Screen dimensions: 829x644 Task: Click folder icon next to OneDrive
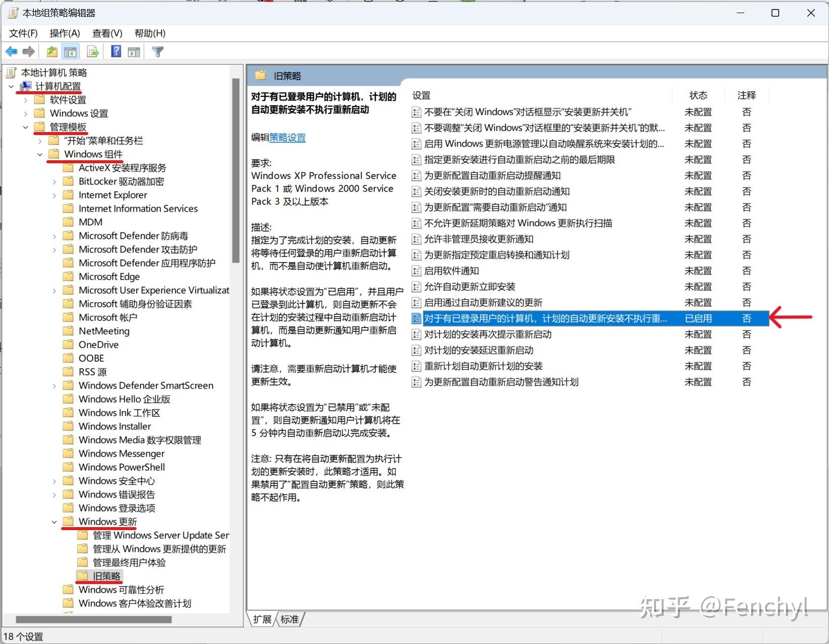click(68, 344)
